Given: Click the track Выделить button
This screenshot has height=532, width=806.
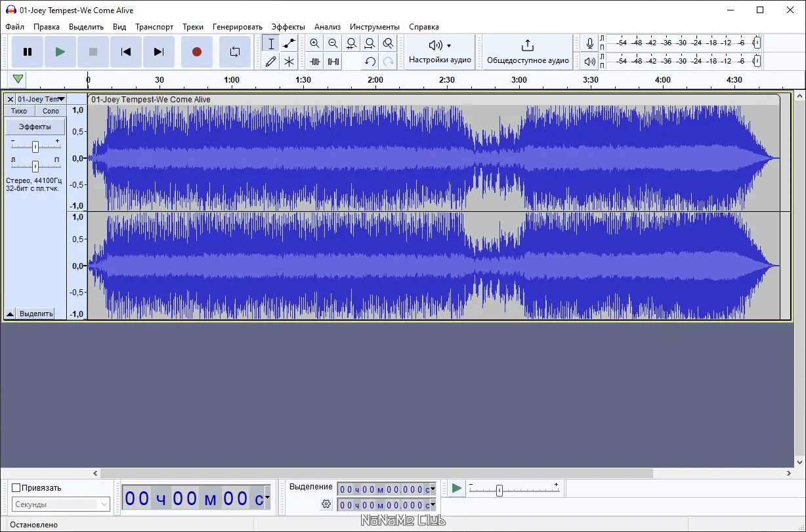Looking at the screenshot, I should pyautogui.click(x=36, y=314).
